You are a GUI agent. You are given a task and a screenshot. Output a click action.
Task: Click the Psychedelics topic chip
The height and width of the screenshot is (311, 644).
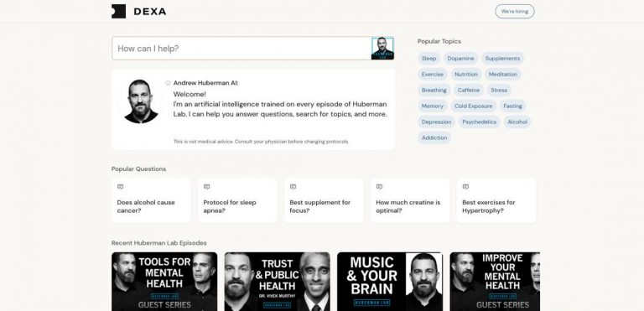click(x=479, y=122)
